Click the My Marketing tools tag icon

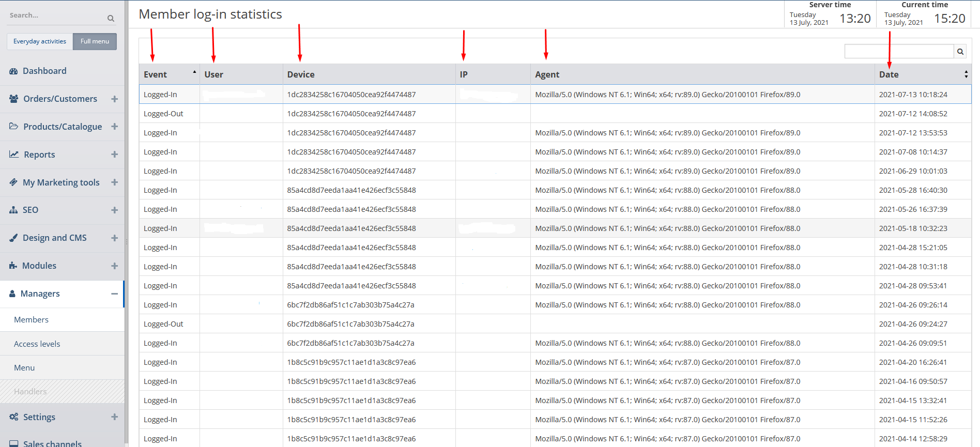pyautogui.click(x=14, y=182)
